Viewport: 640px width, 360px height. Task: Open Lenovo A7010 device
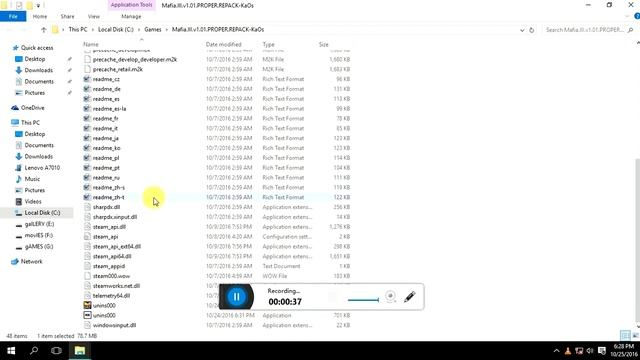click(x=42, y=168)
